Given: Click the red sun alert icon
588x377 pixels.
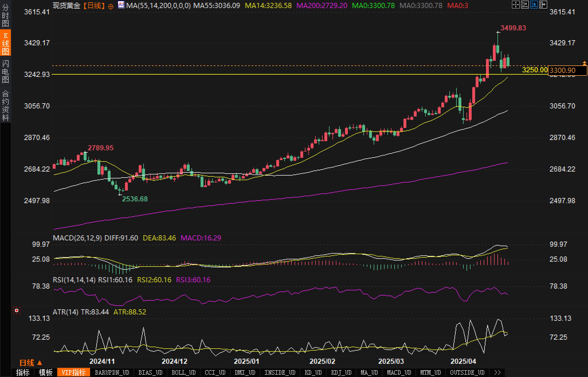Looking at the screenshot, I should click(x=17, y=310).
